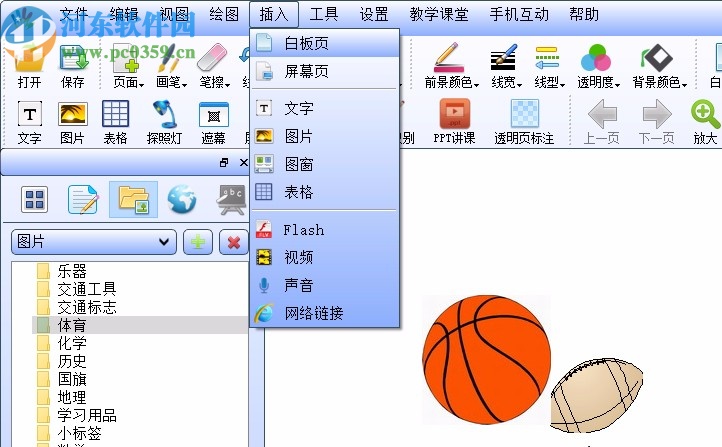Choose Picture window (图窗) in Insert menu
Viewport: 722px width, 447px height.
click(325, 164)
